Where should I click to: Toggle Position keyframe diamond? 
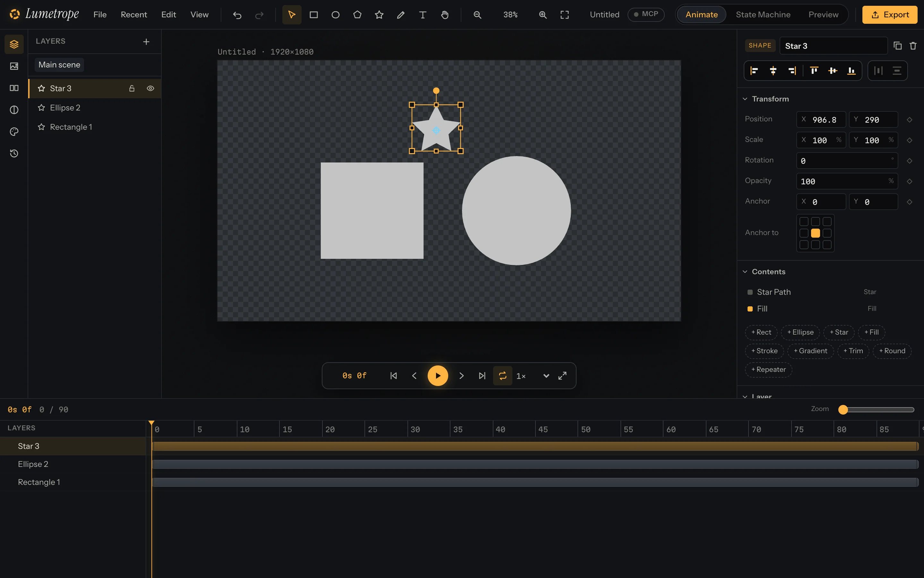(910, 120)
